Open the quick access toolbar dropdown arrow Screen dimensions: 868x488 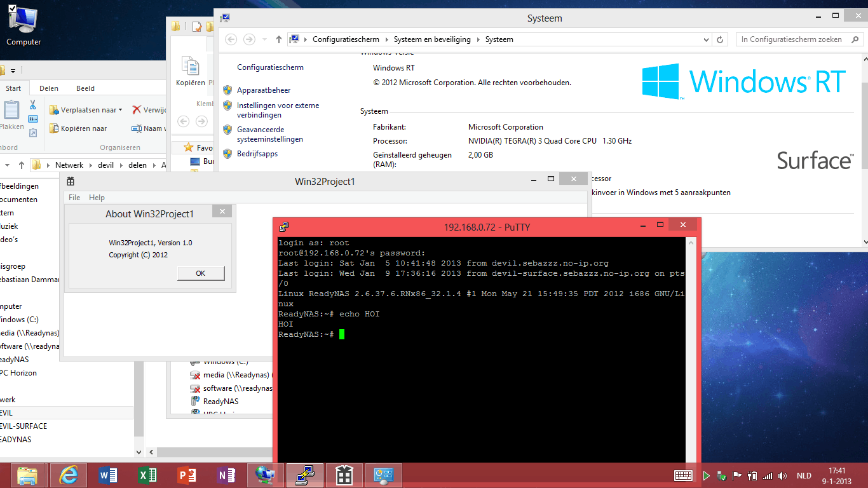(12, 71)
